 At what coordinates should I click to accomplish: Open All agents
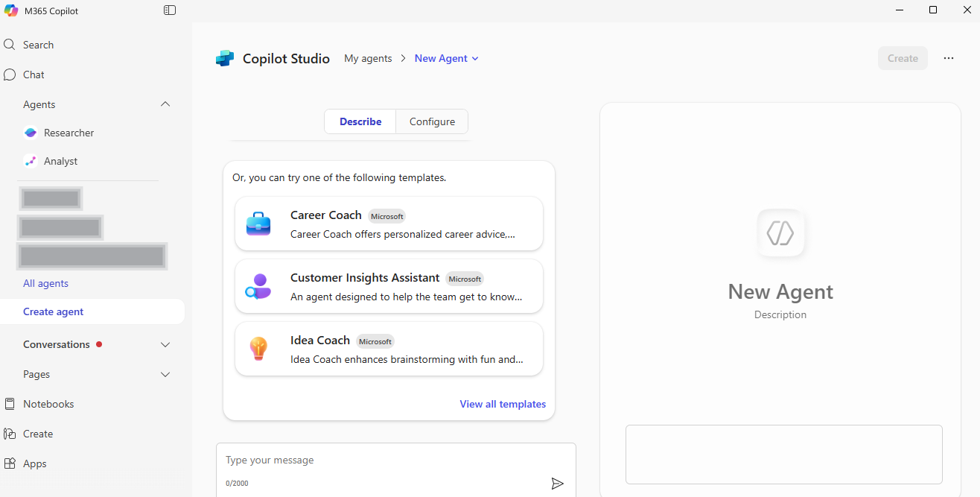pos(45,283)
